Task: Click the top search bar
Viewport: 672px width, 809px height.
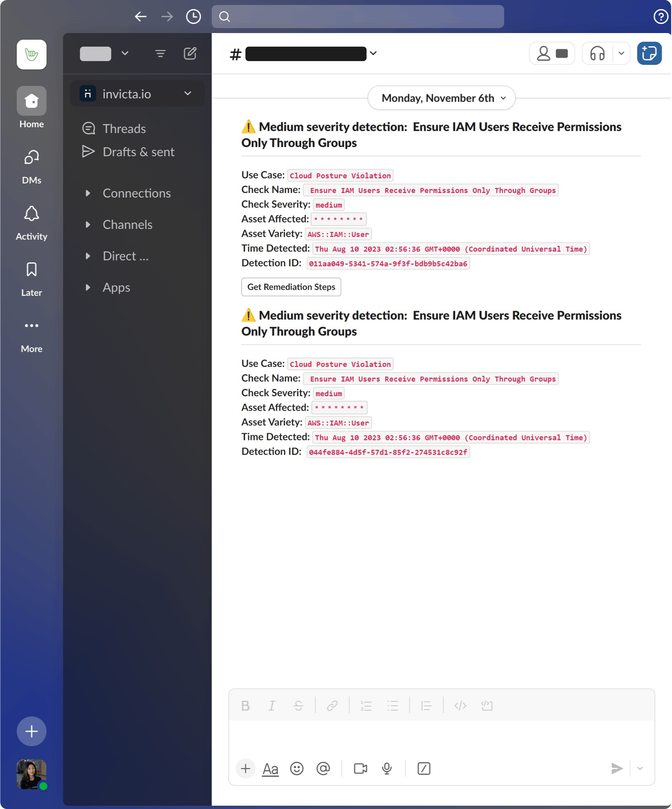Action: coord(358,17)
